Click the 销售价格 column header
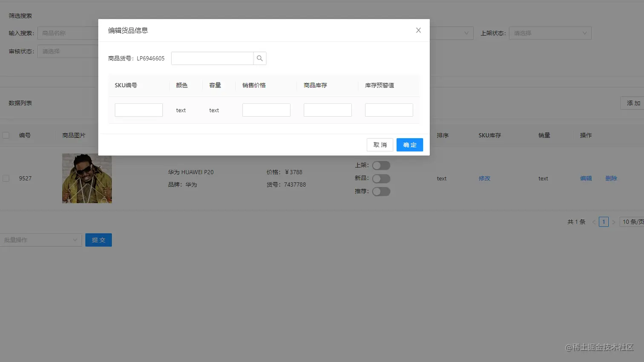Image resolution: width=644 pixels, height=362 pixels. point(254,85)
